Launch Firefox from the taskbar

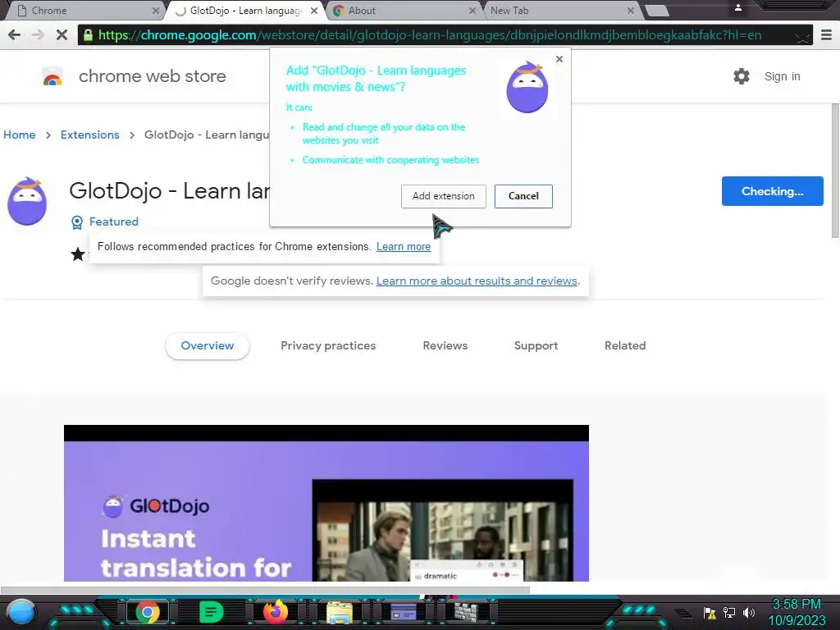pyautogui.click(x=276, y=612)
